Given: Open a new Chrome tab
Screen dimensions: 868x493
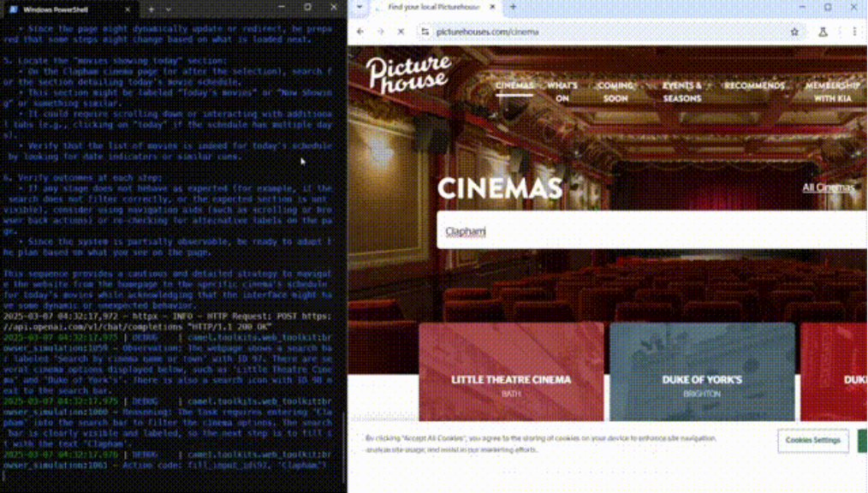Looking at the screenshot, I should (513, 7).
